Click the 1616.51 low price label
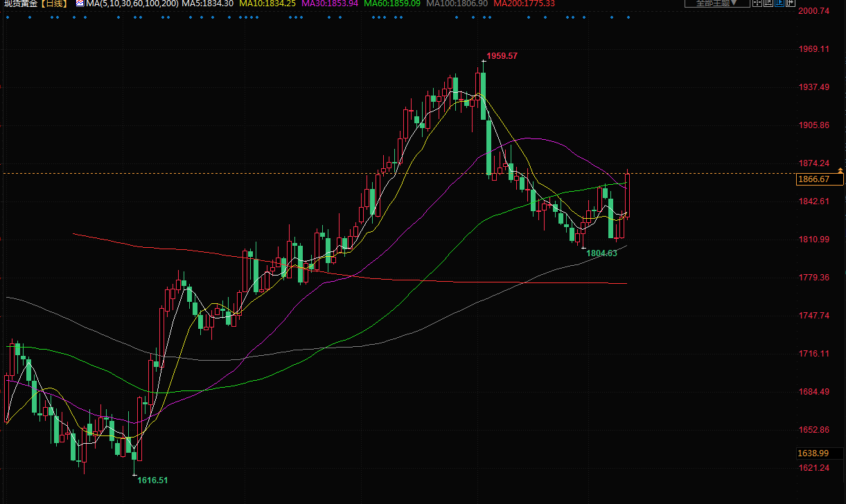846x504 pixels. tap(152, 480)
